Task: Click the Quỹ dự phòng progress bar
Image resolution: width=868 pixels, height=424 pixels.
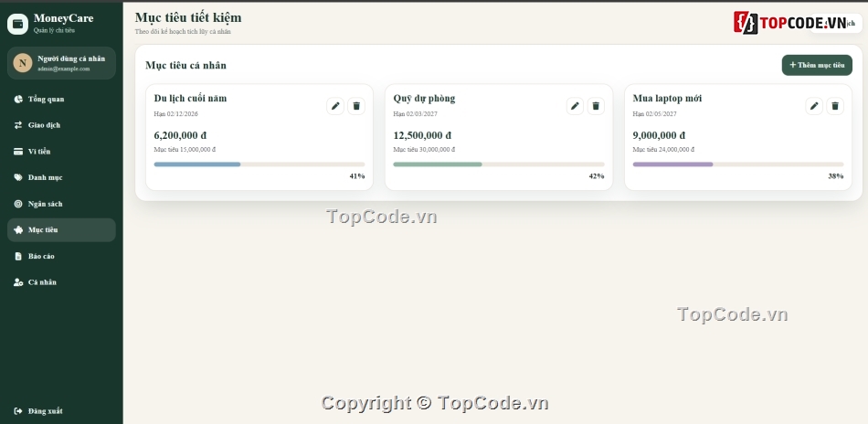Action: (499, 164)
